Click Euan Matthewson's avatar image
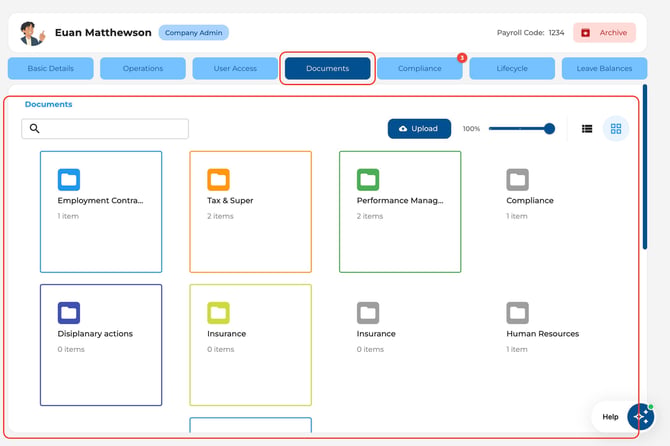Screen dimensions: 670x446 pos(32,33)
